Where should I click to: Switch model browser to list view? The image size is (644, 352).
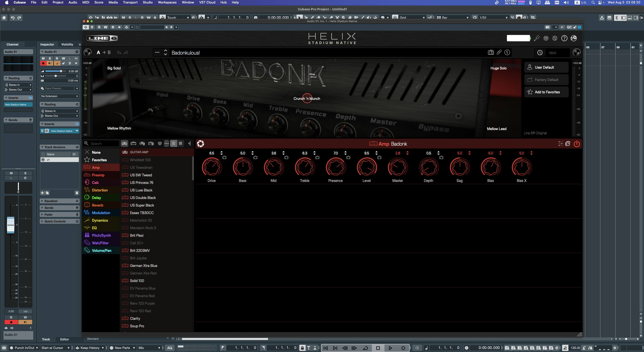pos(173,143)
